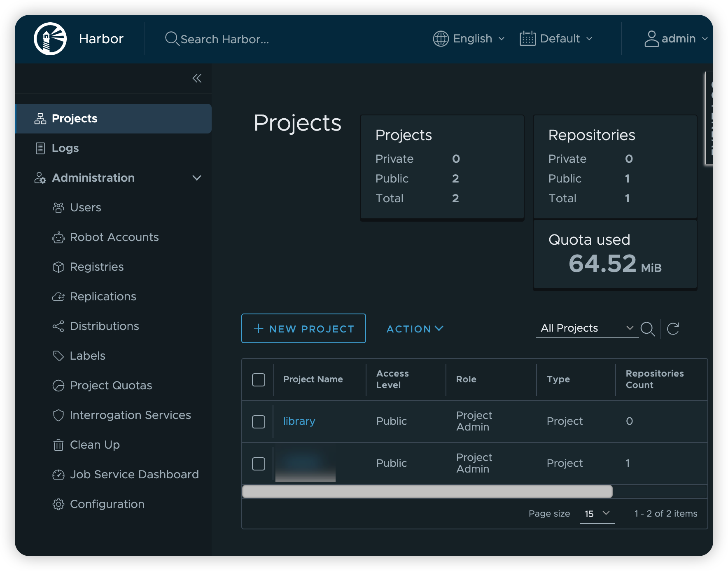This screenshot has height=571, width=728.
Task: Open Projects in the sidebar
Action: (113, 119)
